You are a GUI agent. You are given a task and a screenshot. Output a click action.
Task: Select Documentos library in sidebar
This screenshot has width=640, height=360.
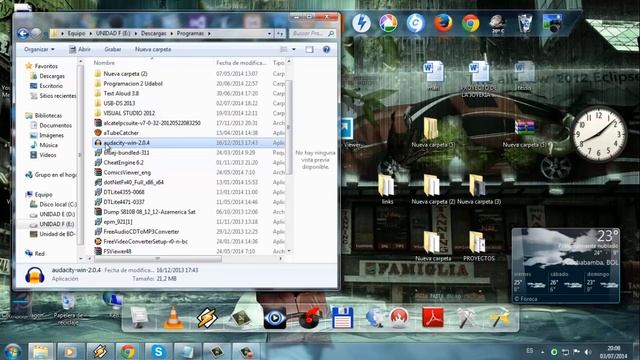[56, 126]
